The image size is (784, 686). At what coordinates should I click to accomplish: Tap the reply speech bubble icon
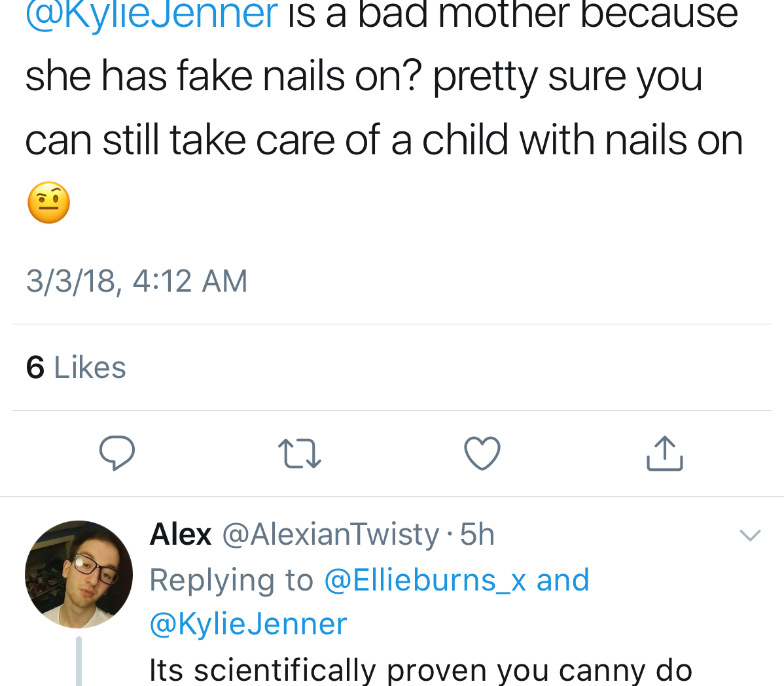pyautogui.click(x=117, y=453)
